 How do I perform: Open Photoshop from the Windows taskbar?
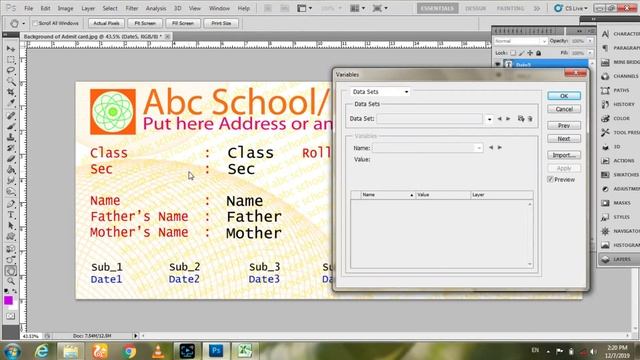(216, 351)
